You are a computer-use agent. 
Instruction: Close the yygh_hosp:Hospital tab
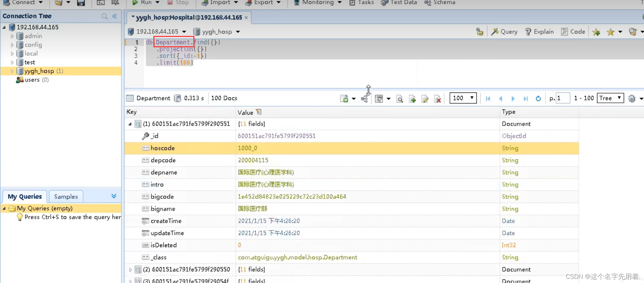pyautogui.click(x=246, y=18)
